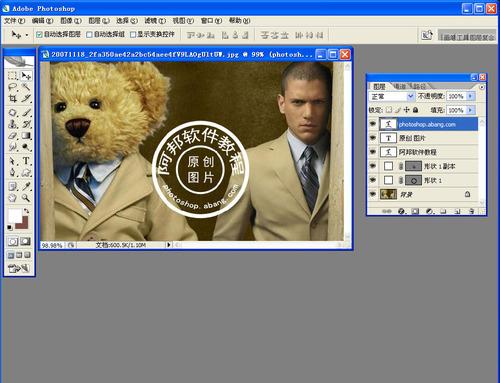Expand the opacity 100% slider arrow

coord(470,96)
